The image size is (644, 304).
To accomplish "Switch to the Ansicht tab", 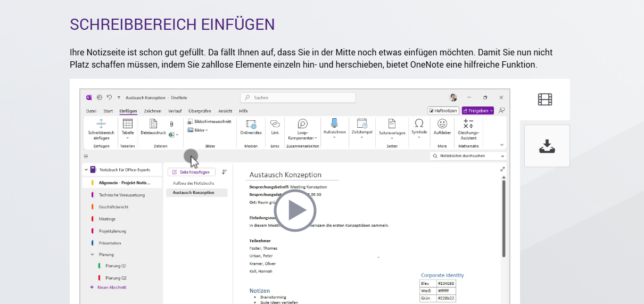I will [x=225, y=111].
